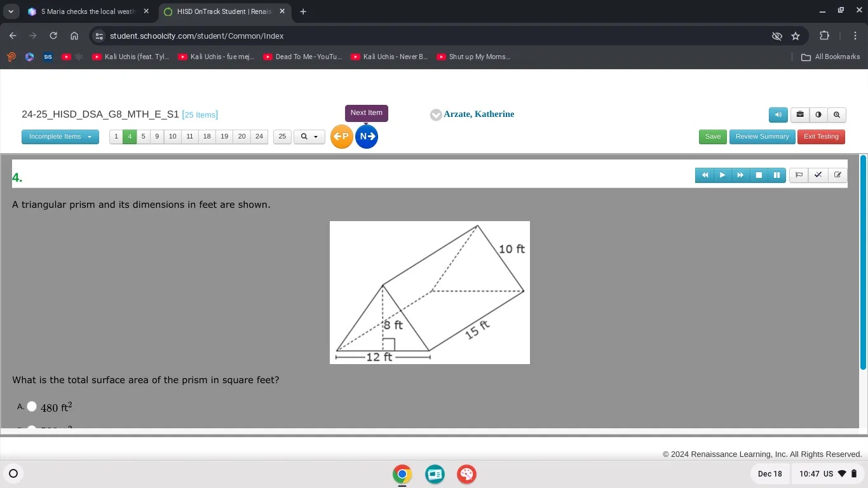
Task: Open the Dec 18 clock in the shelf
Action: point(770,474)
